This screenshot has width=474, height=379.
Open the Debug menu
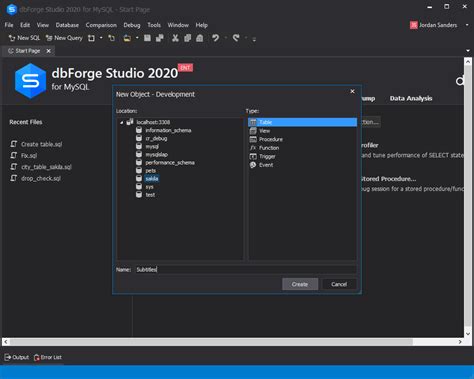click(132, 25)
